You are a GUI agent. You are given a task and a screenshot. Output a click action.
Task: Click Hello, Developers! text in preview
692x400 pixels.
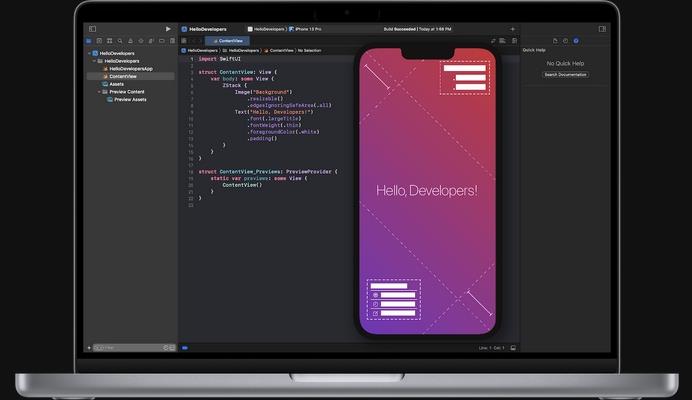click(427, 191)
